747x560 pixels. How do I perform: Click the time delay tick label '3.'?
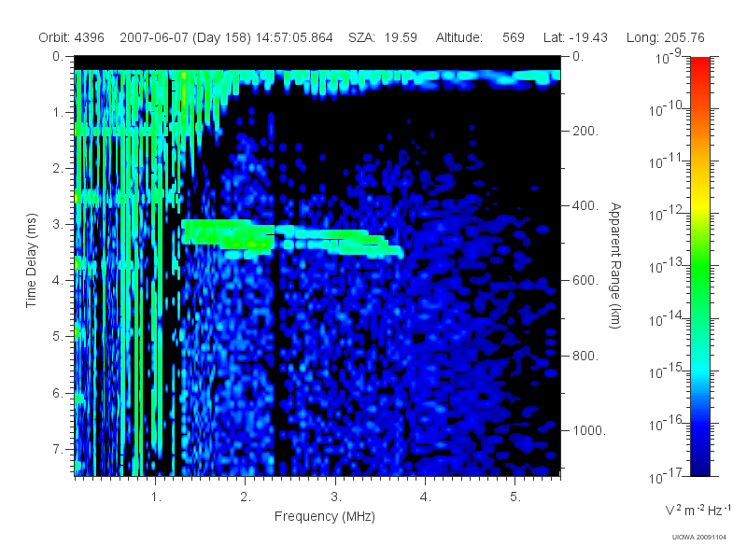click(58, 224)
